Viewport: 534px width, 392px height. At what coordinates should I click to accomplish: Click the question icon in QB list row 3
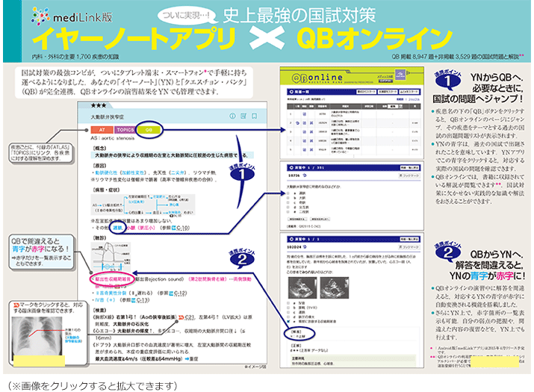[x=304, y=132]
